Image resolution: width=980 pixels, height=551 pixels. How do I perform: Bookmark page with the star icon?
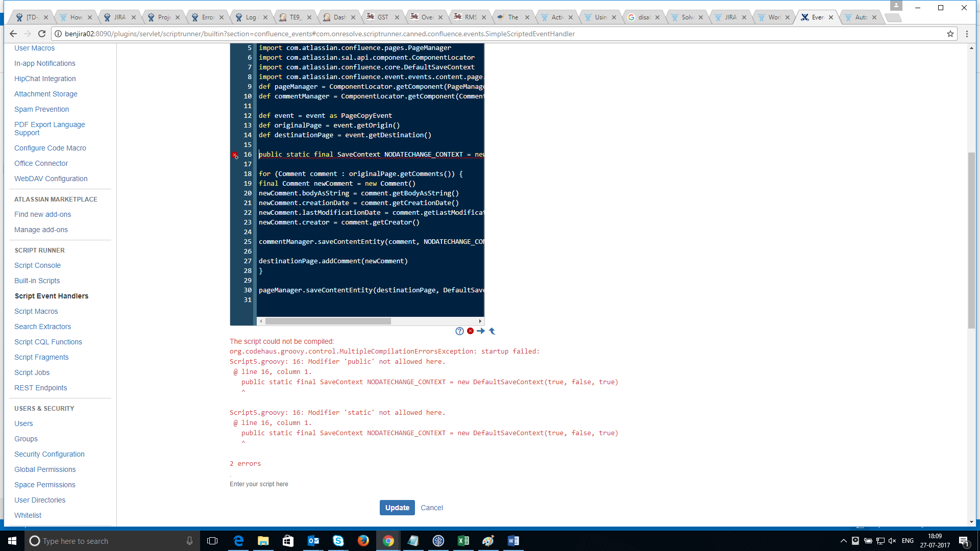point(950,34)
